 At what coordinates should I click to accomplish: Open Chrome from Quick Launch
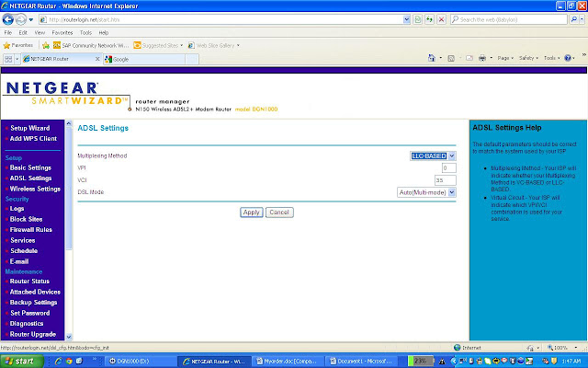(69, 362)
